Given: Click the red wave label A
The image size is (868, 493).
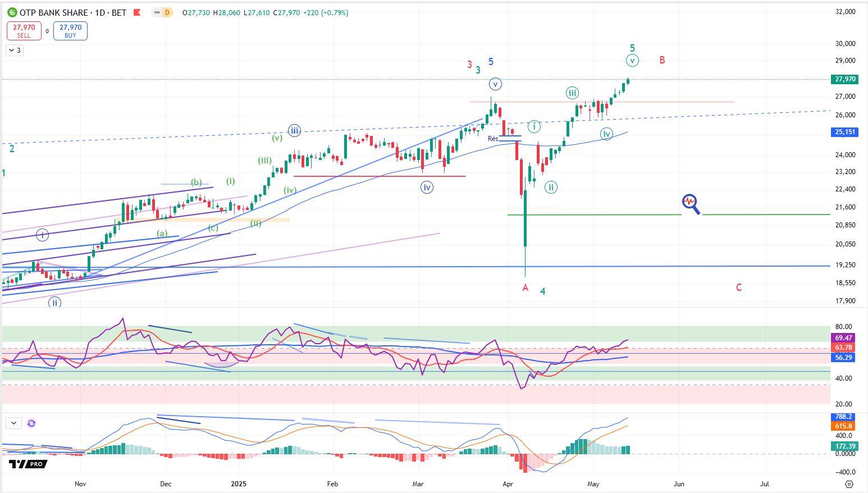Looking at the screenshot, I should [x=526, y=288].
